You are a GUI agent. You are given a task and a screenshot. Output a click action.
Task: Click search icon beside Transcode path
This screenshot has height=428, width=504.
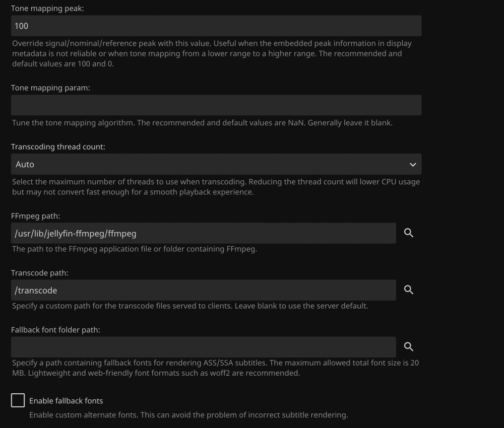click(409, 290)
